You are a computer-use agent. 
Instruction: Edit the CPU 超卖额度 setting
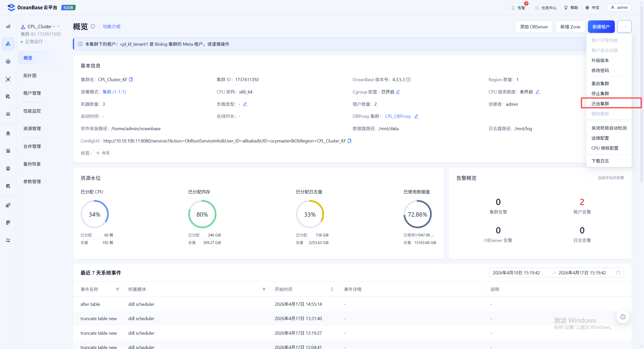pyautogui.click(x=538, y=92)
